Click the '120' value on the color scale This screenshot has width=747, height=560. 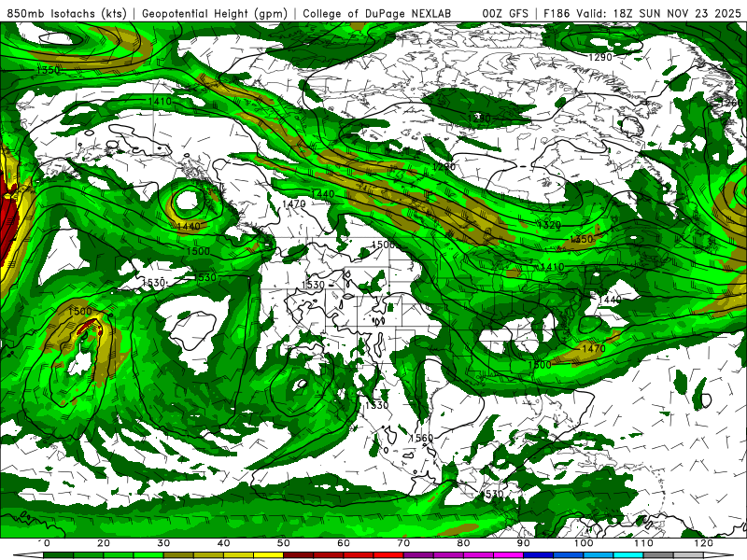(704, 543)
